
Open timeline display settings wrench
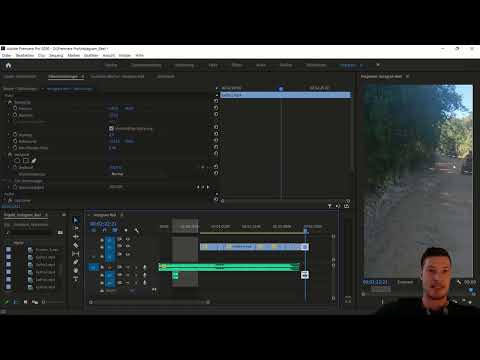(136, 230)
